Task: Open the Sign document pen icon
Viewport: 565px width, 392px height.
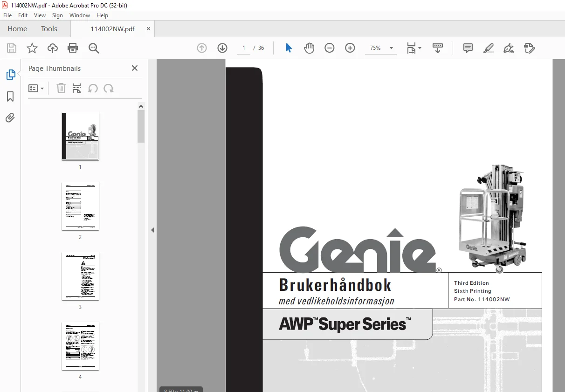Action: 509,48
